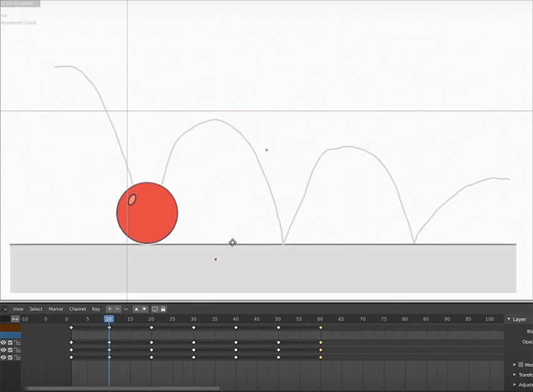Select the first summary row keyframe near frame 1
Viewport: 533px width, 392px height.
tap(71, 327)
